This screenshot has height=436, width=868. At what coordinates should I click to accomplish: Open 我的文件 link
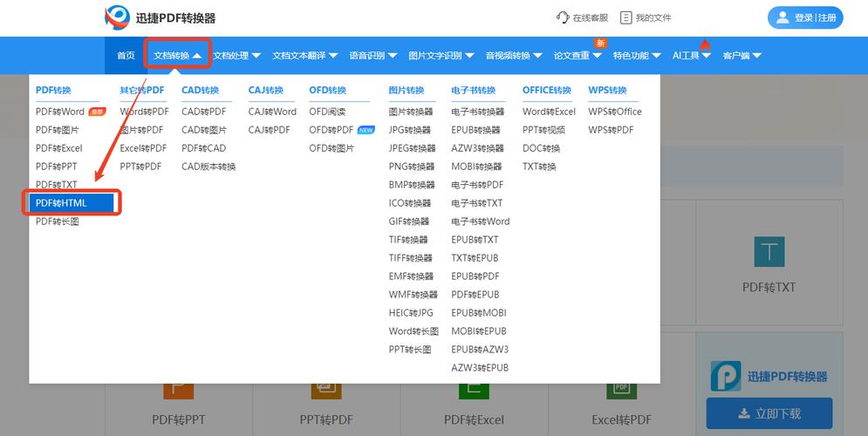tap(653, 17)
